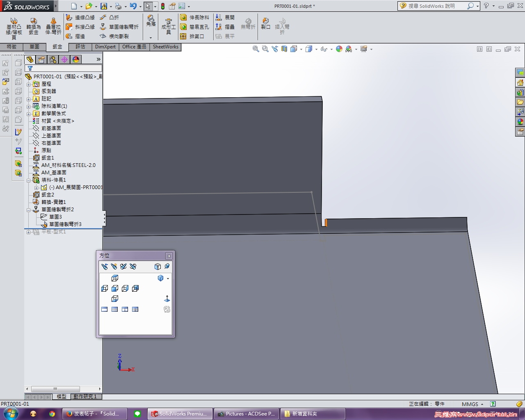Switch to the 草圖 sketch tab

pos(34,47)
